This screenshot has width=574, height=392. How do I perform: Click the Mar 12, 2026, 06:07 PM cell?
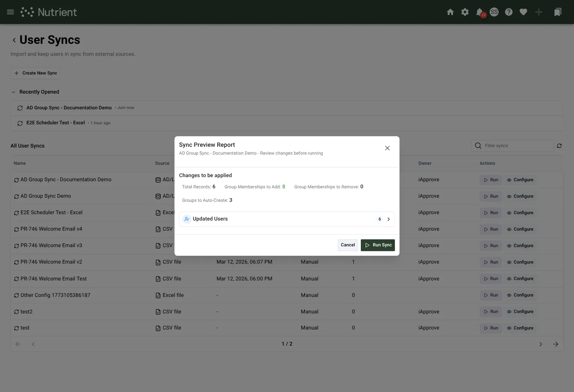(244, 262)
